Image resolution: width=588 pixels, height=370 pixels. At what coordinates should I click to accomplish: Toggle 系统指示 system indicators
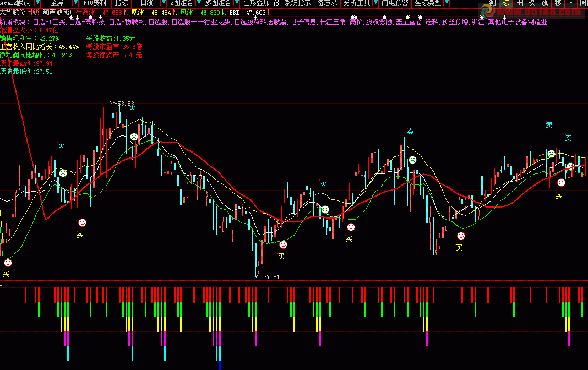pos(297,3)
